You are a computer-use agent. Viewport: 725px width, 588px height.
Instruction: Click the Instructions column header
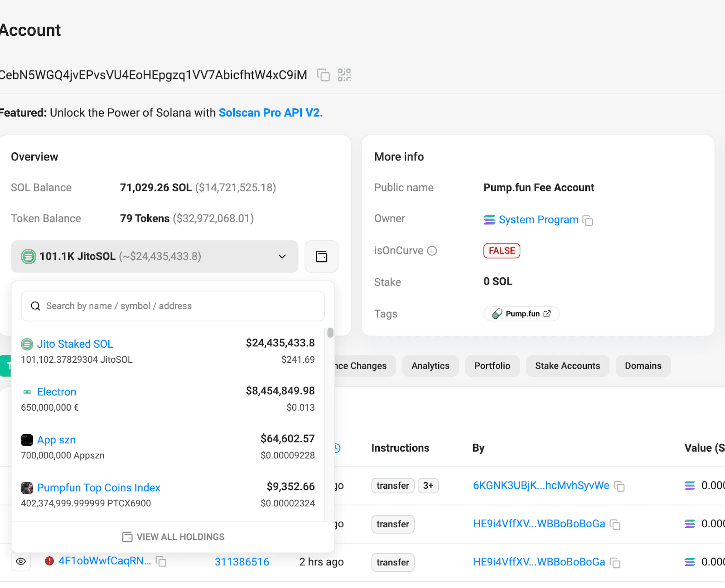click(x=400, y=448)
